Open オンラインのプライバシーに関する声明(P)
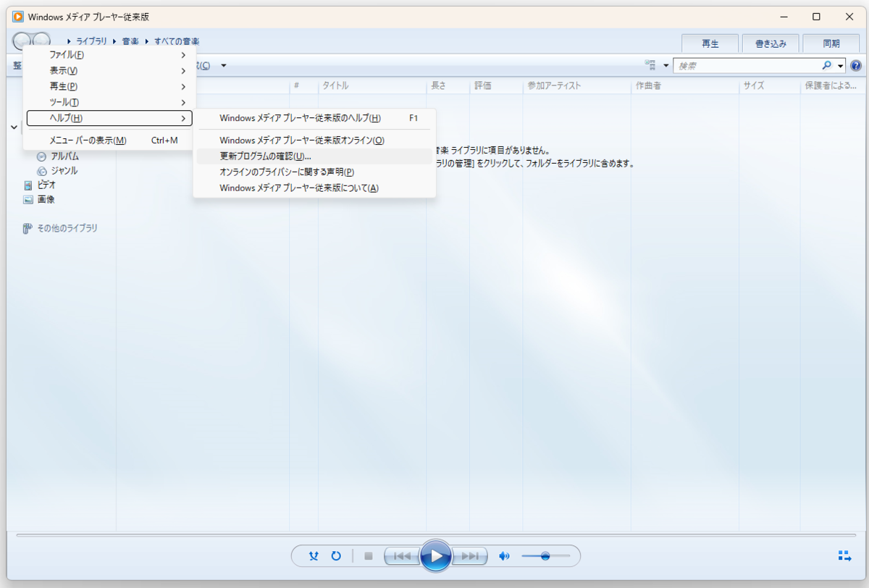Screen dimensions: 869x588 coord(314,172)
